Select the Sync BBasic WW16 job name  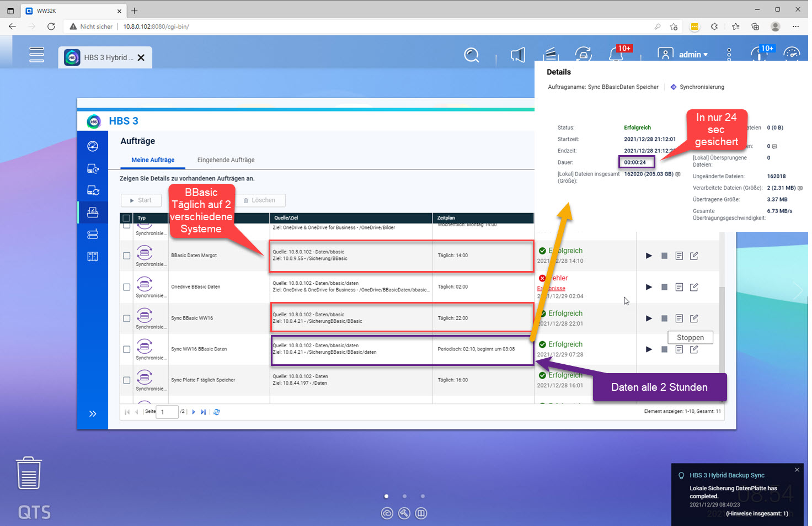[x=192, y=318]
